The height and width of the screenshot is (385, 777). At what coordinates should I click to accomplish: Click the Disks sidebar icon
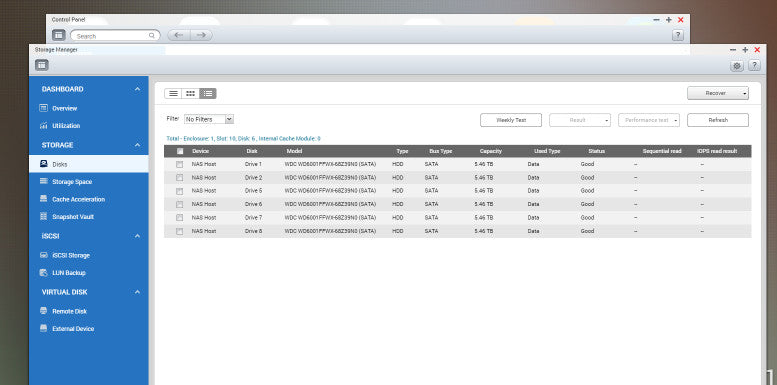44,164
